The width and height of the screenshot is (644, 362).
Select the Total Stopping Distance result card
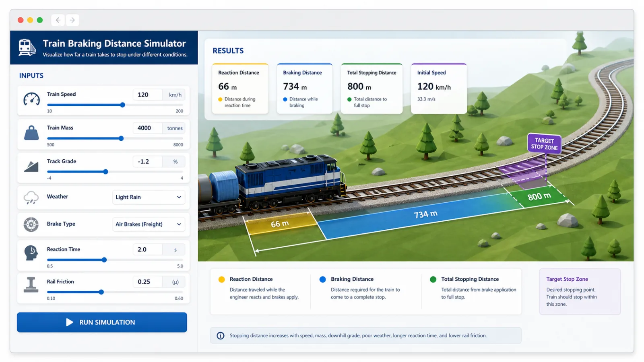(x=372, y=88)
